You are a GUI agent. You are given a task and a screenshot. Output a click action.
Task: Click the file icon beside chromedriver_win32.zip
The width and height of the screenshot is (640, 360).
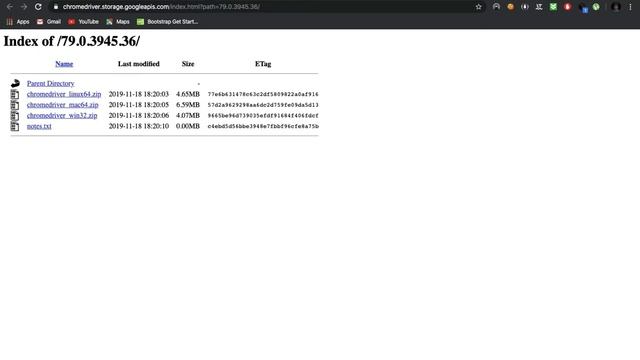tap(15, 116)
